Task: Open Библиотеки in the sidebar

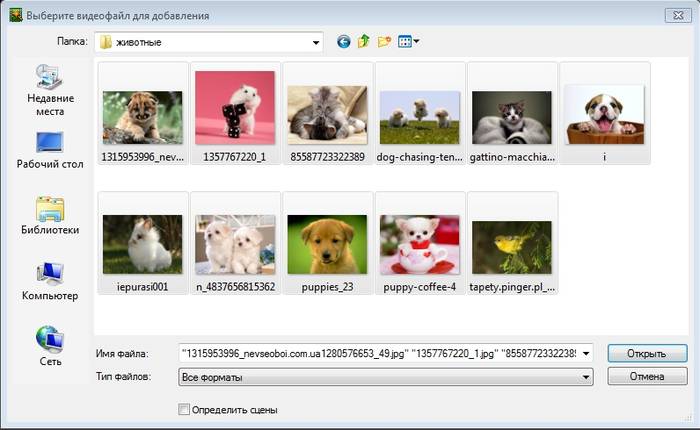Action: [49, 216]
